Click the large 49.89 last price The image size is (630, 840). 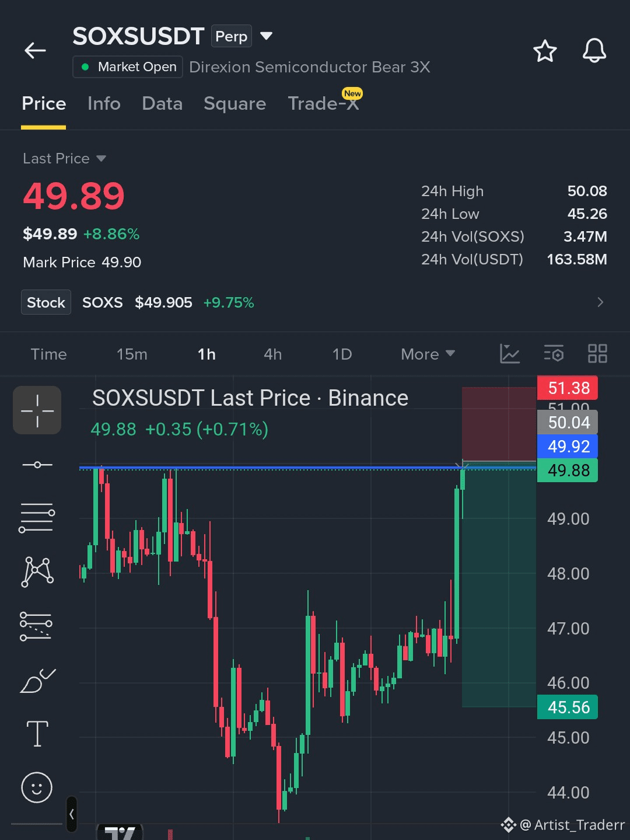pyautogui.click(x=73, y=196)
